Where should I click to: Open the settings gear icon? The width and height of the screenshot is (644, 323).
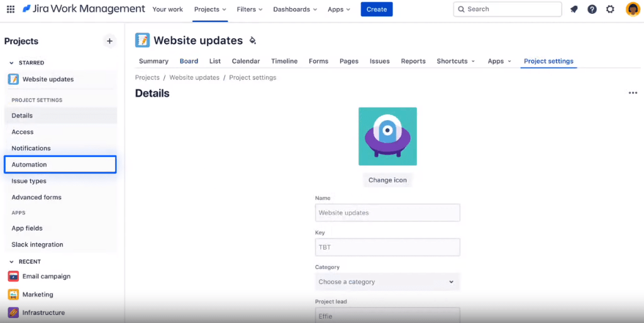[610, 9]
